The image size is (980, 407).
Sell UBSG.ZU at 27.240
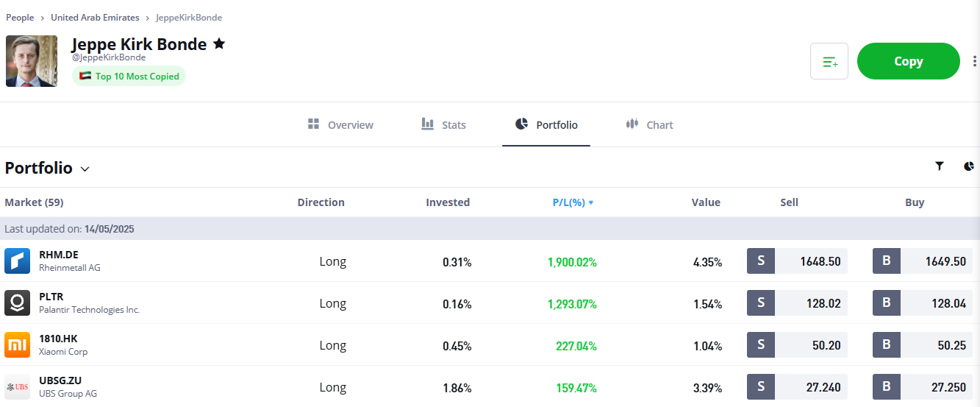click(x=797, y=387)
